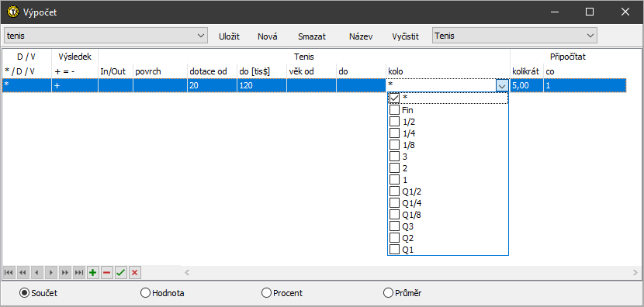This screenshot has height=307, width=644.
Task: Click the Název button
Action: click(x=361, y=36)
